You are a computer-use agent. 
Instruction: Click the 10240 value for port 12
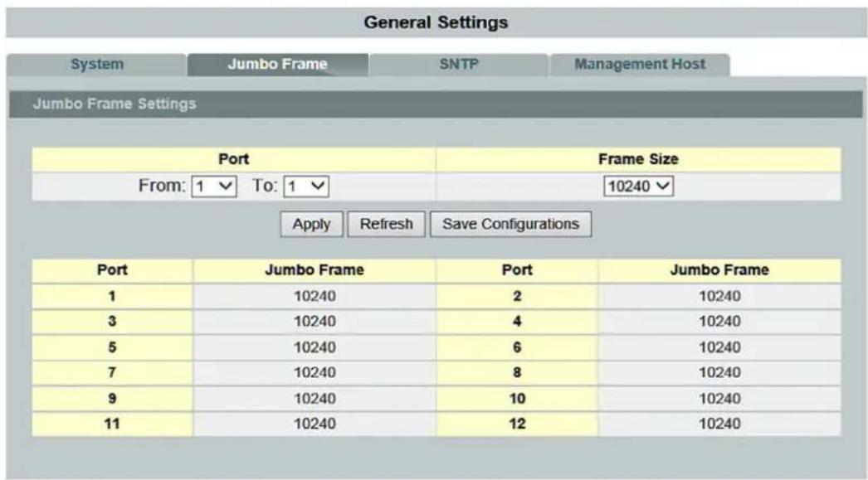coord(719,424)
